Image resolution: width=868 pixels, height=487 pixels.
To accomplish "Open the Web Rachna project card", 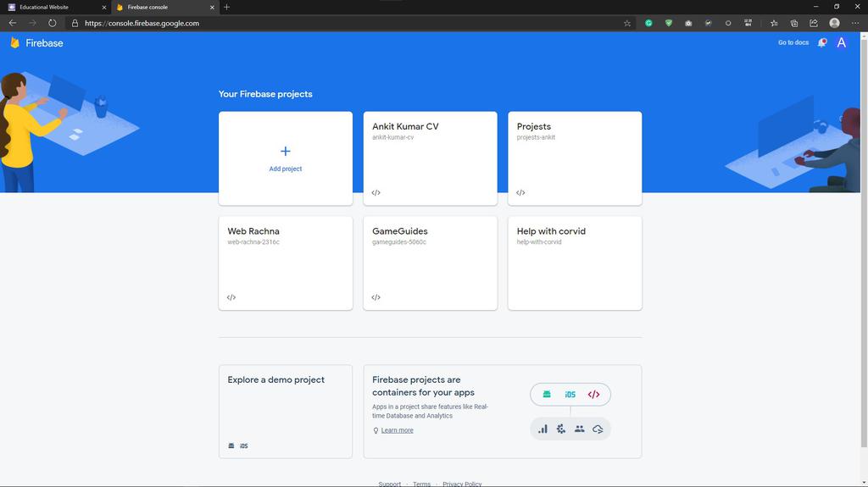I will (285, 263).
